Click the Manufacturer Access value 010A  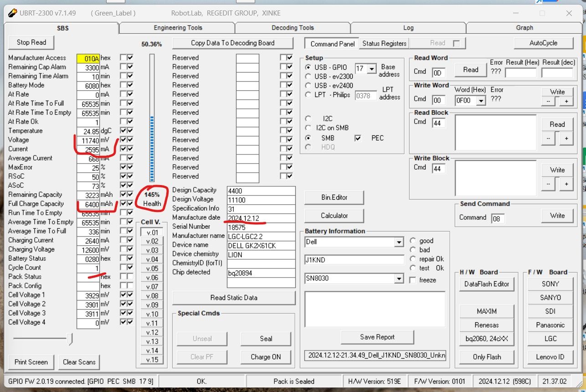click(88, 58)
